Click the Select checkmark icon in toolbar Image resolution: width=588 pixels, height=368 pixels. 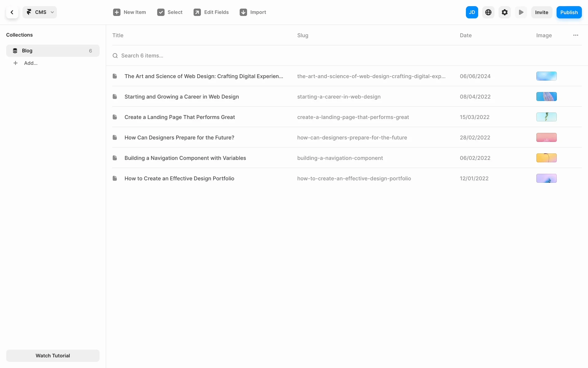pyautogui.click(x=161, y=12)
